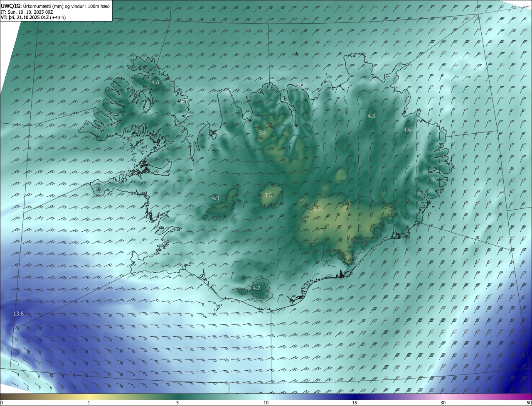Screen dimensions: 532x406
Task: Click the color scale label "0"
Action: 2,403
